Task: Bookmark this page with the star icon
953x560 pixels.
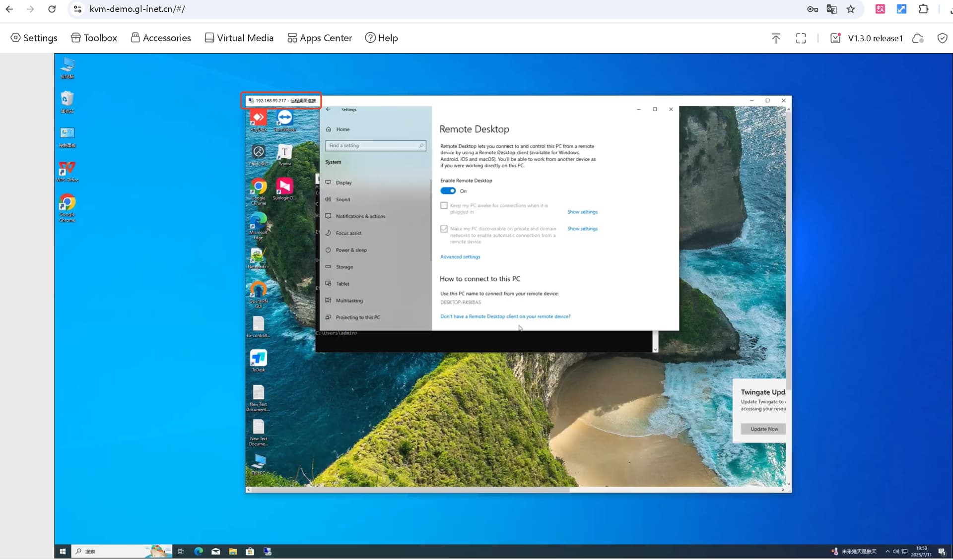Action: coord(851,9)
